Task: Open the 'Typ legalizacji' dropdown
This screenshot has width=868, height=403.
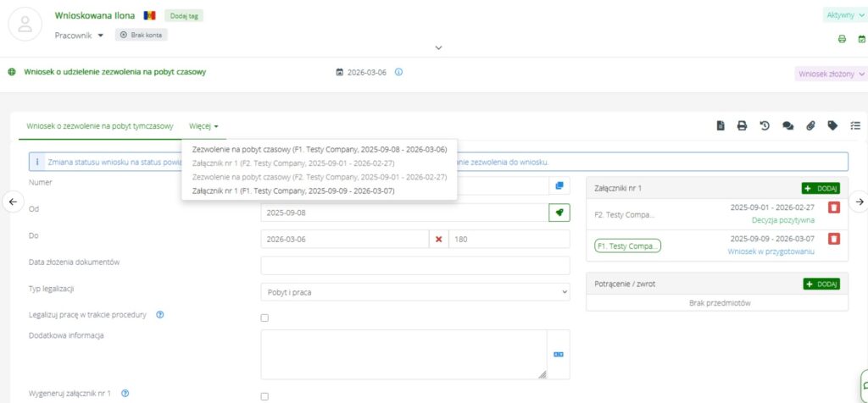Action: (x=415, y=291)
